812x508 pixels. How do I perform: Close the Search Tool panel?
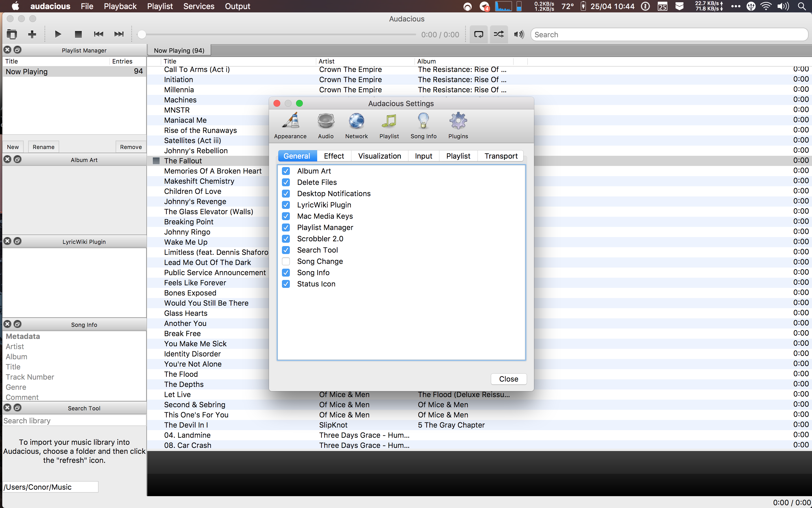(x=7, y=408)
